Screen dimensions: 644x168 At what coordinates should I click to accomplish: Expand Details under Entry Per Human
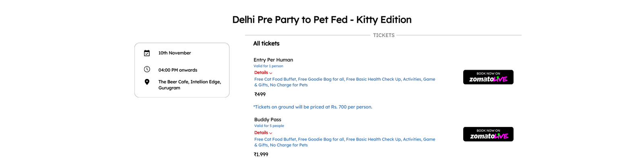[261, 73]
